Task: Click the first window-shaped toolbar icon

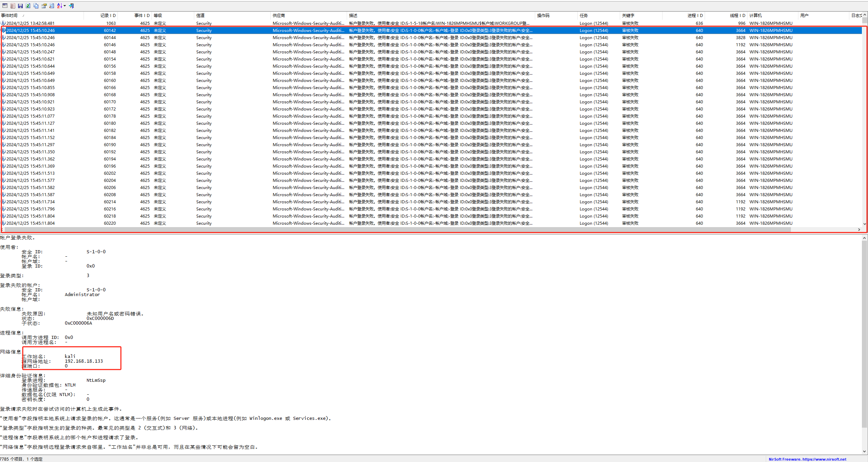Action: pyautogui.click(x=5, y=6)
